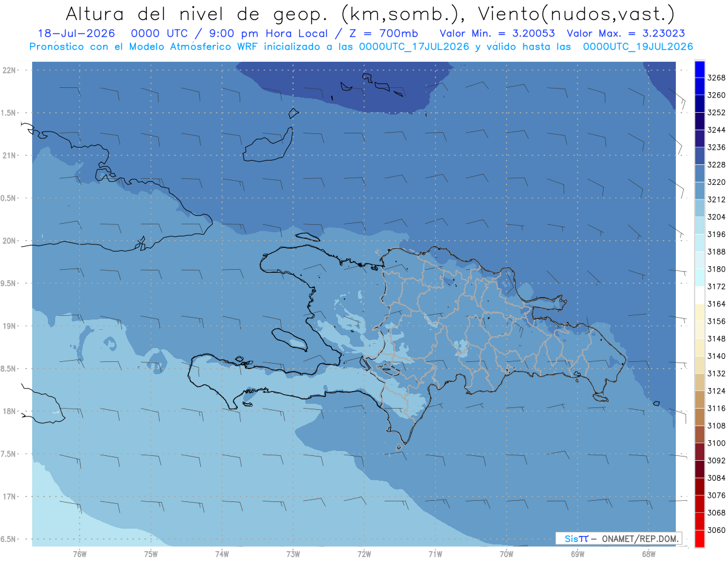
Task: Click the 72W longitude label
Action: (x=364, y=554)
